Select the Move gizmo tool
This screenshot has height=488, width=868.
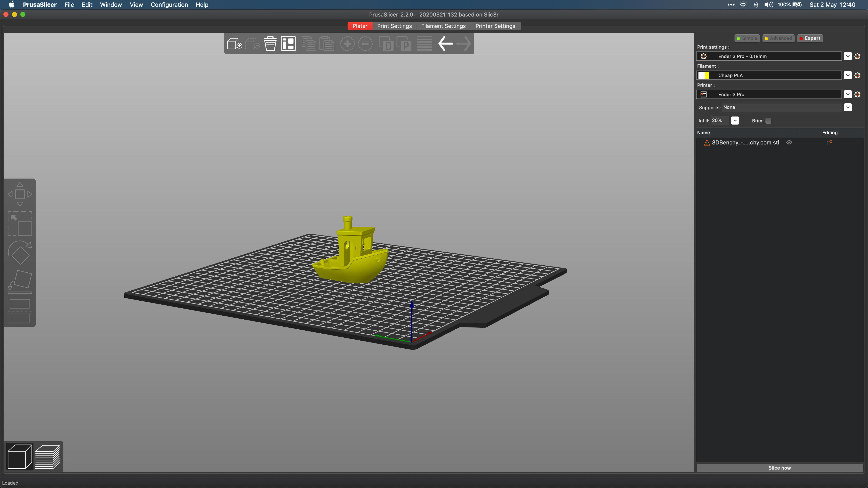(20, 194)
